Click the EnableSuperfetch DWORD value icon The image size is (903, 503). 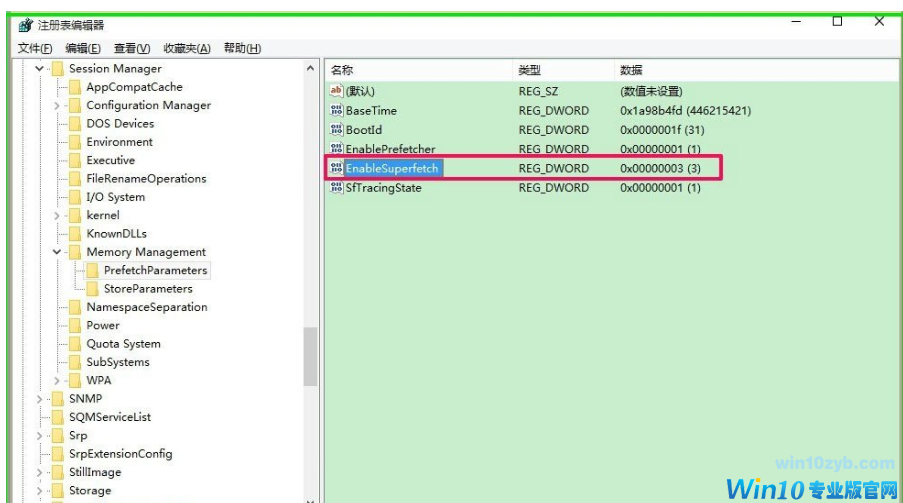point(336,168)
